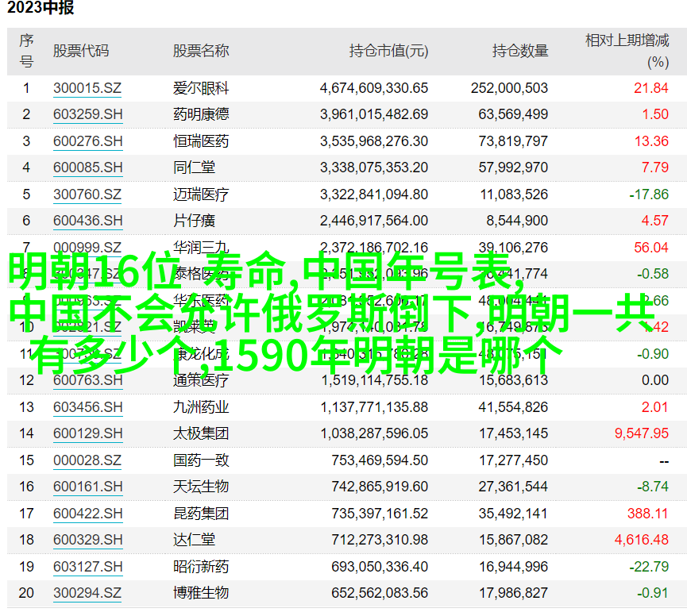Viewport: 687px width, 616px height.
Task: Click the 600763.SH stock link
Action: point(87,380)
